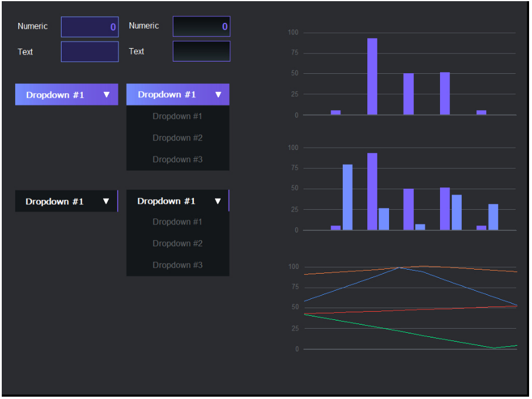Click the chevron icon on the bottom-left black dropdown
The height and width of the screenshot is (399, 532).
pos(107,201)
